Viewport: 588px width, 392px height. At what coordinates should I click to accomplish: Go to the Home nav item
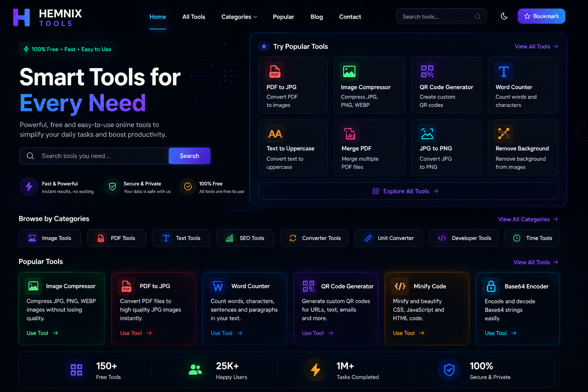tap(158, 17)
